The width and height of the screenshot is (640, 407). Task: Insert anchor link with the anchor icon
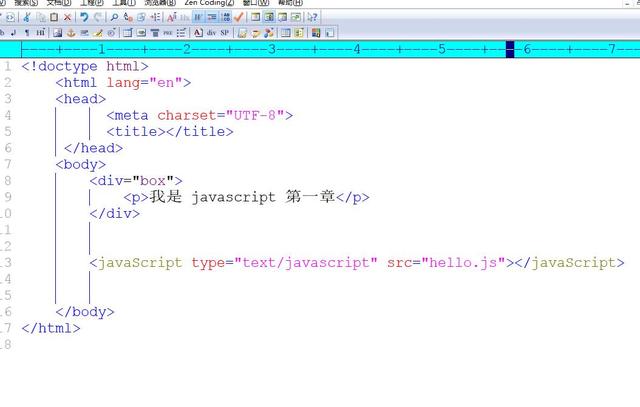click(x=71, y=33)
